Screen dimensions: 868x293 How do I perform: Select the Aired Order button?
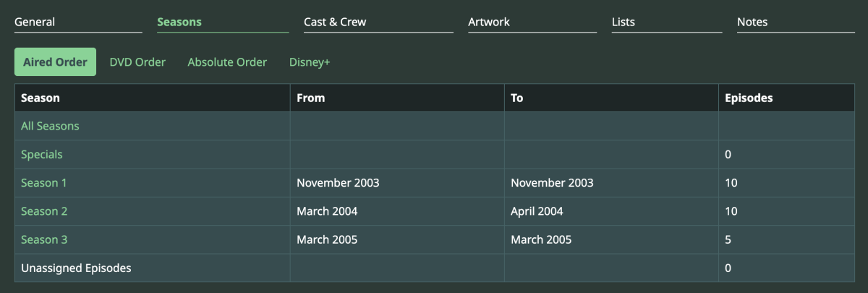[55, 62]
